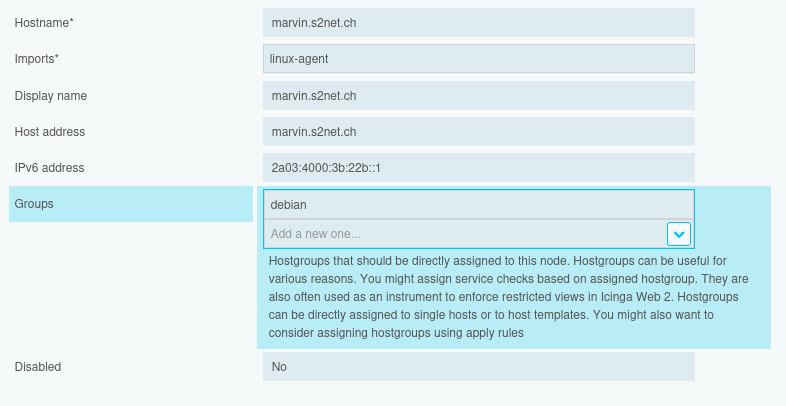Focus the Host address input

pyautogui.click(x=478, y=132)
